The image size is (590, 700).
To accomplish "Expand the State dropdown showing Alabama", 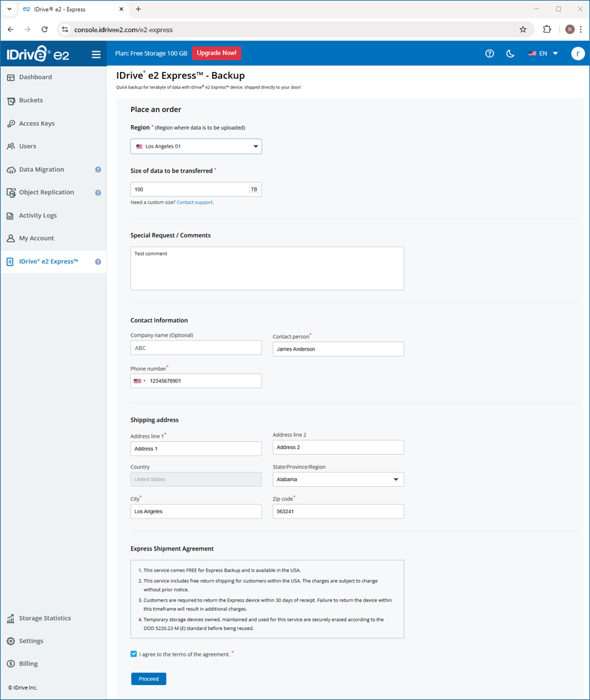I will point(338,480).
